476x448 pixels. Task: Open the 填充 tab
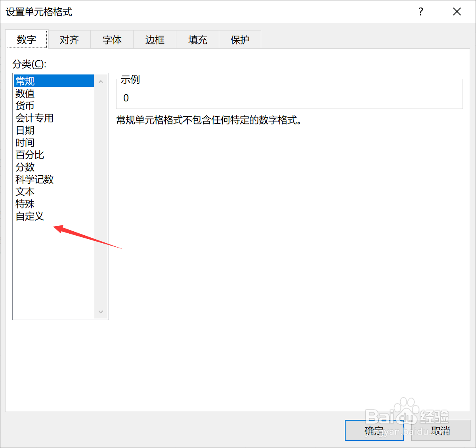point(198,40)
